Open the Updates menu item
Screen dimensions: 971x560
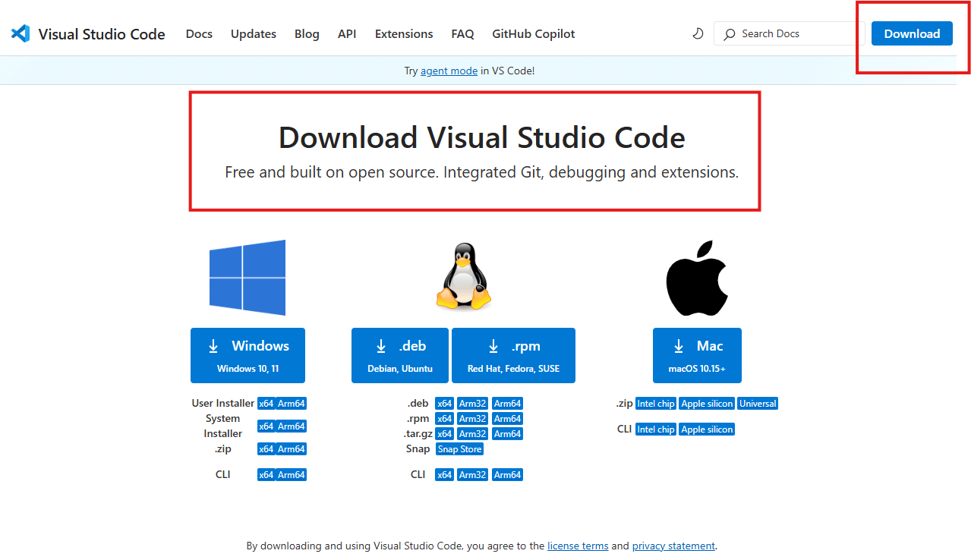[x=254, y=34]
